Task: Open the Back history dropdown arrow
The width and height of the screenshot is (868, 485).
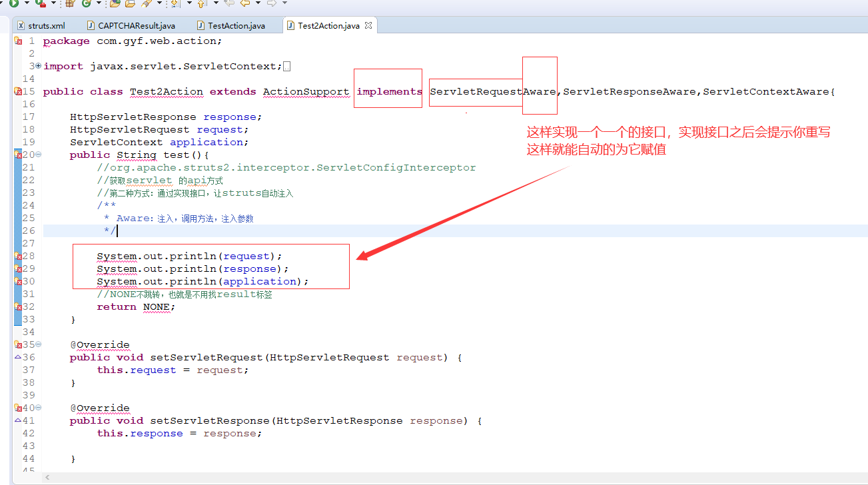Action: (257, 3)
